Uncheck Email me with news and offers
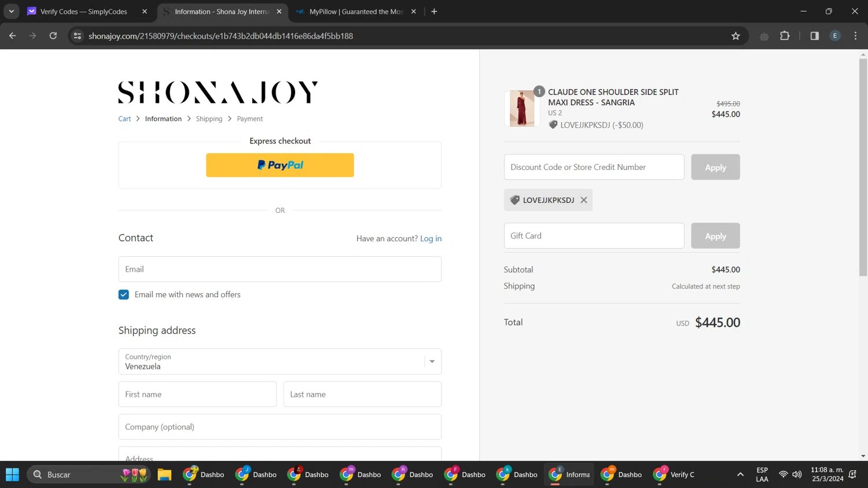 124,294
